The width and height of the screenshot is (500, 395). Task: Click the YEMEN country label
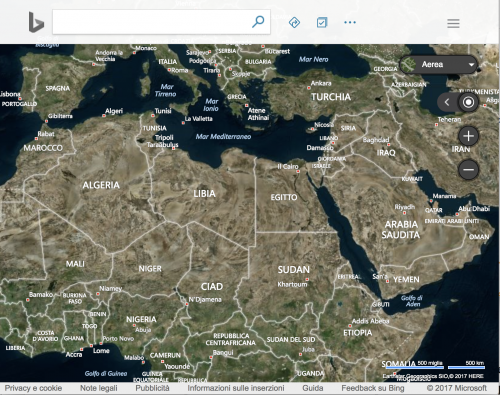tap(406, 280)
